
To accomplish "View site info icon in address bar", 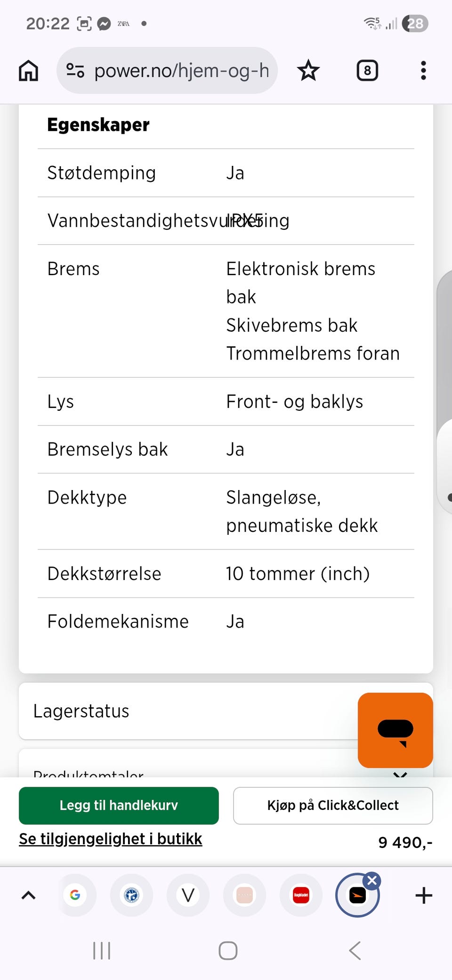I will click(x=75, y=71).
